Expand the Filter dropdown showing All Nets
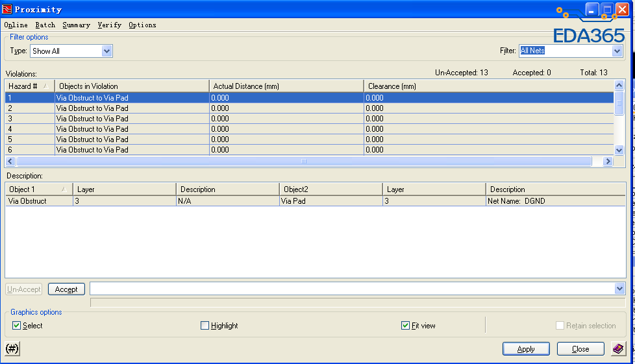This screenshot has width=635, height=364. (617, 51)
